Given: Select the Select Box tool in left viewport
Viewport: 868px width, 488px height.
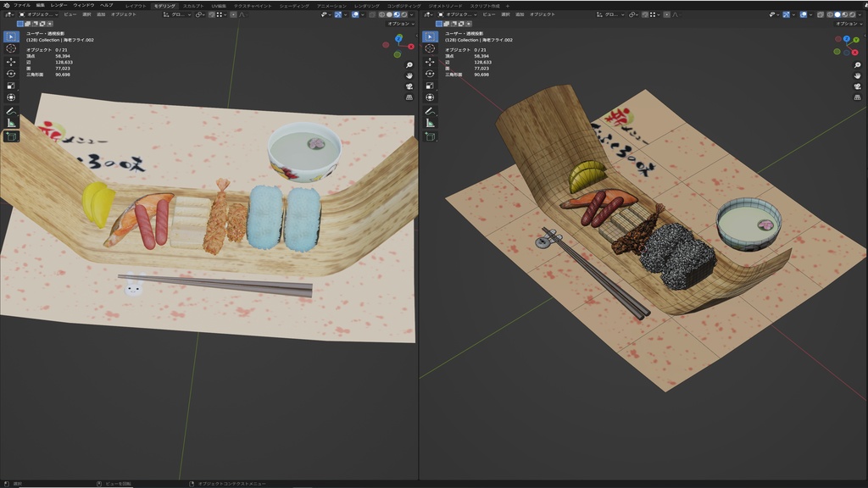Looking at the screenshot, I should point(11,37).
